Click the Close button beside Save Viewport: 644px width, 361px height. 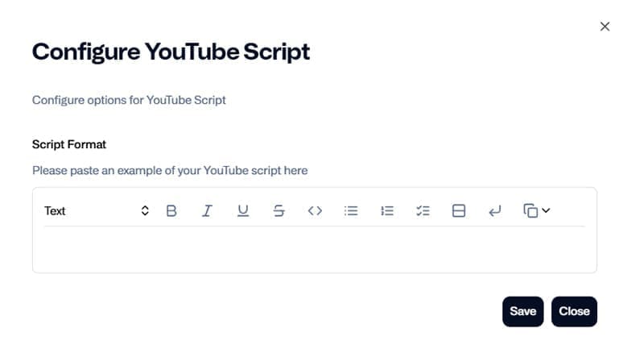(574, 312)
